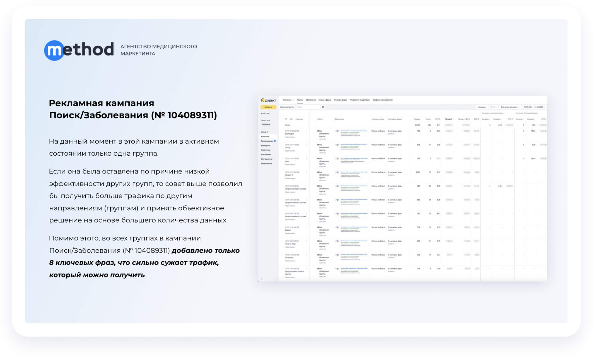Open the Метки dropdown

(493, 107)
